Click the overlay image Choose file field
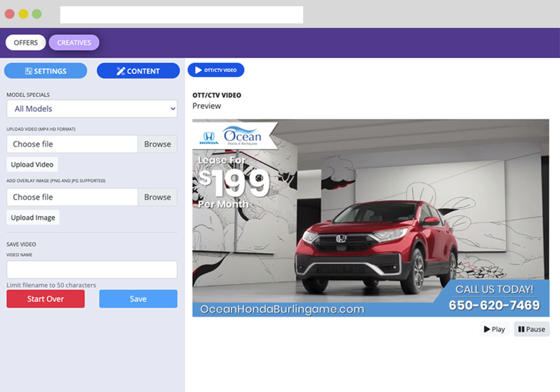Screen dimensions: 560x392 pyautogui.click(x=72, y=197)
